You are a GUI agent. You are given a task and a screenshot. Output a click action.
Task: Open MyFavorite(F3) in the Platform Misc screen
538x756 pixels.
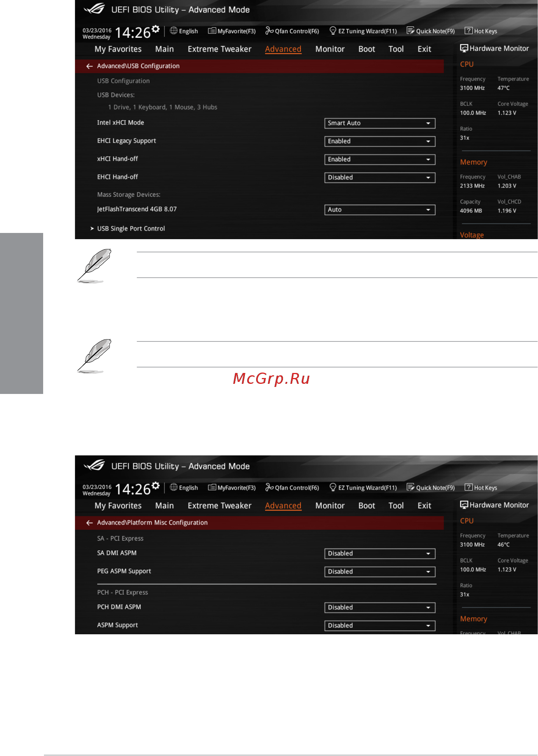click(232, 487)
